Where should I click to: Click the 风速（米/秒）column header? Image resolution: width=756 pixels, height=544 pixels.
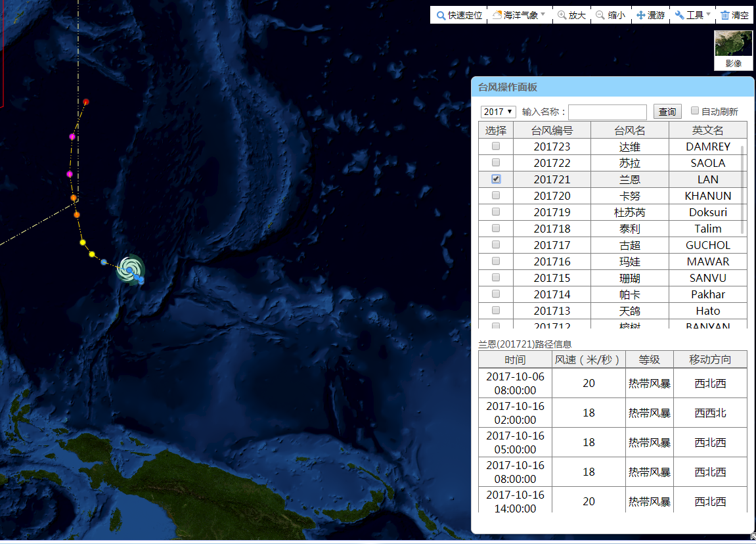click(x=589, y=359)
